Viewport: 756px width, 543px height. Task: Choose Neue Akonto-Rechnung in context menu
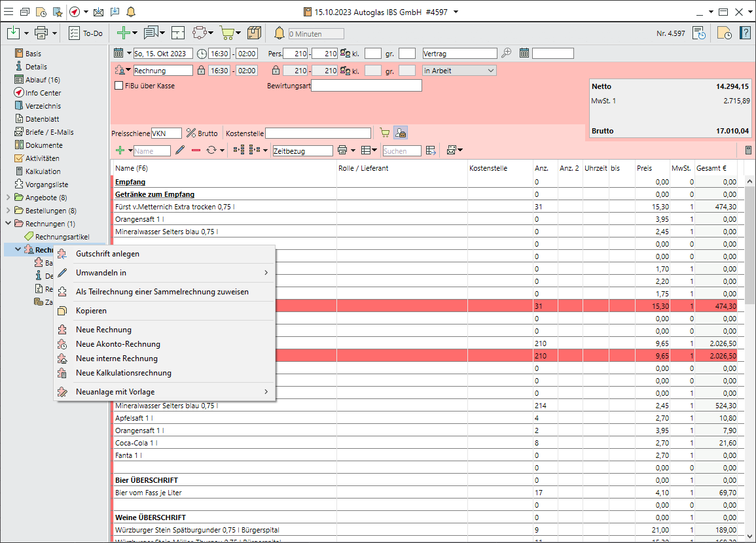(x=118, y=344)
